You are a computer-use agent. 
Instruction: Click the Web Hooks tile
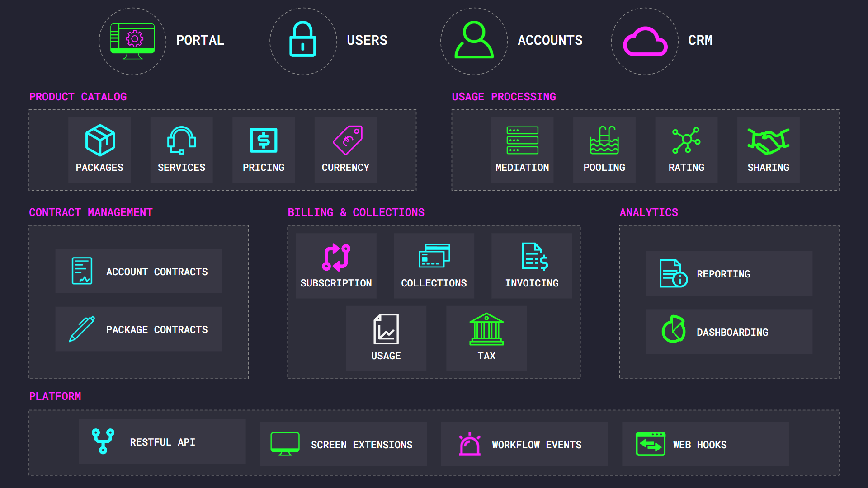(x=705, y=445)
